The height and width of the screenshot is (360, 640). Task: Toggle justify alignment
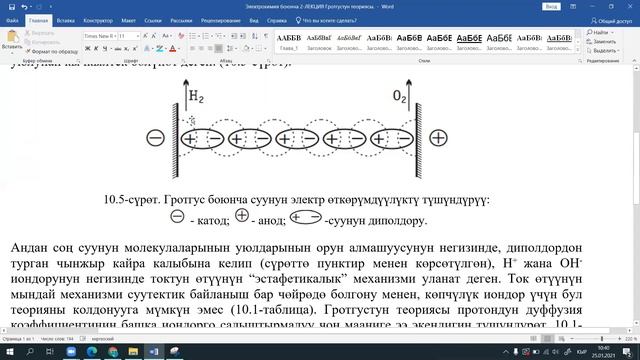(x=219, y=49)
